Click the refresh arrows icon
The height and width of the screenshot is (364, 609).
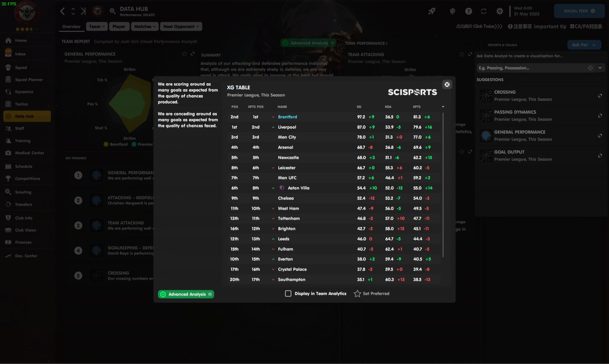point(484,11)
